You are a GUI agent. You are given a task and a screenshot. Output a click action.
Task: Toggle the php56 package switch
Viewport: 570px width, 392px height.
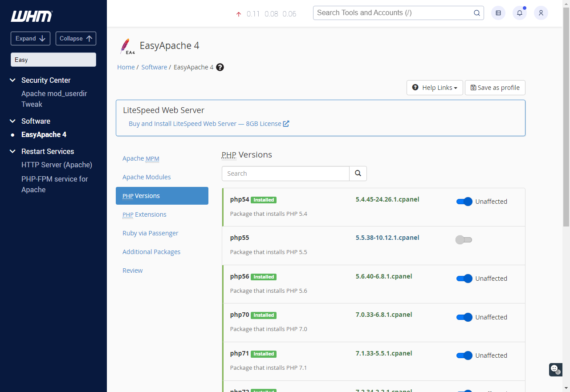pyautogui.click(x=464, y=279)
